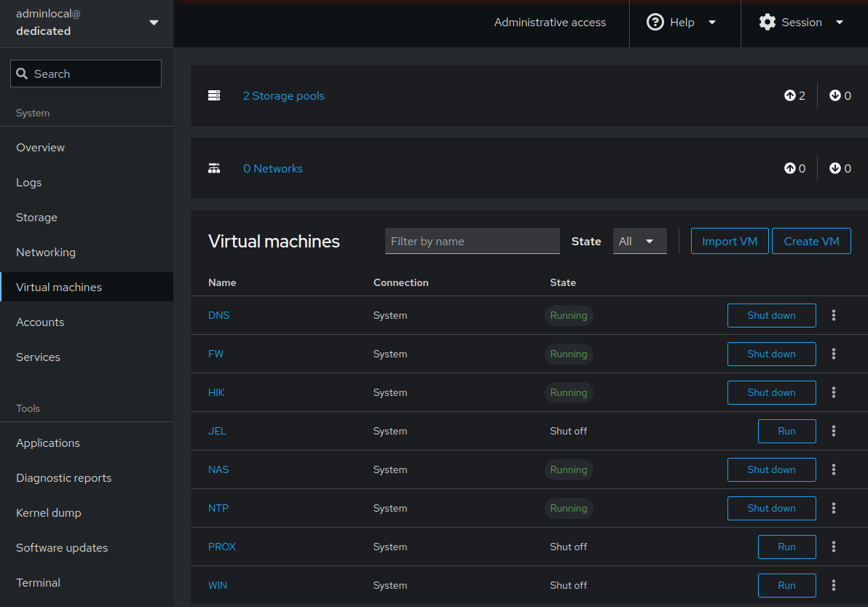This screenshot has height=607, width=868.
Task: Open the actions menu icon for the WIN VM
Action: coord(834,585)
